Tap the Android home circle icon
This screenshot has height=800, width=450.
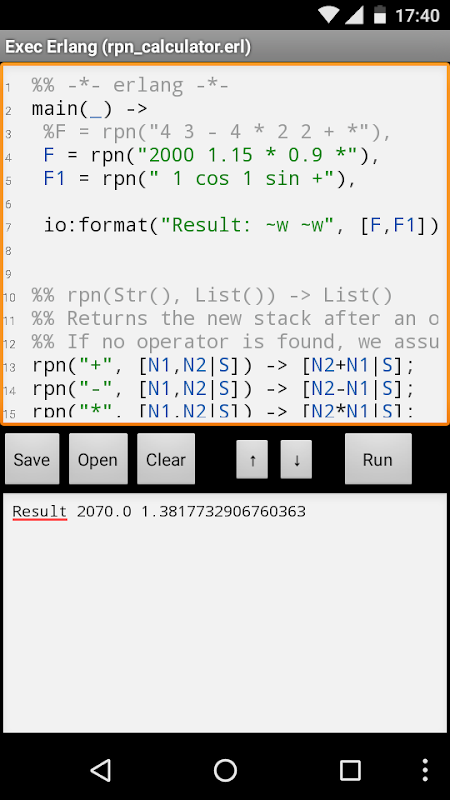tap(225, 770)
